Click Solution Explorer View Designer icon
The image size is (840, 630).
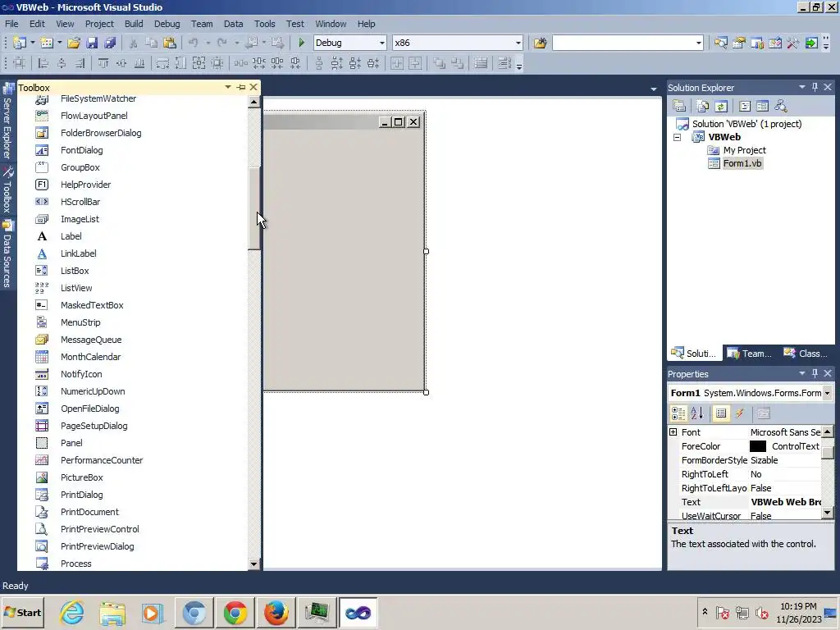tap(762, 106)
